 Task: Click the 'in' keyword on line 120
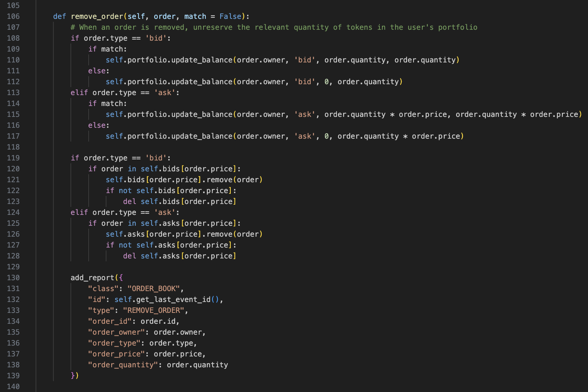pyautogui.click(x=132, y=169)
